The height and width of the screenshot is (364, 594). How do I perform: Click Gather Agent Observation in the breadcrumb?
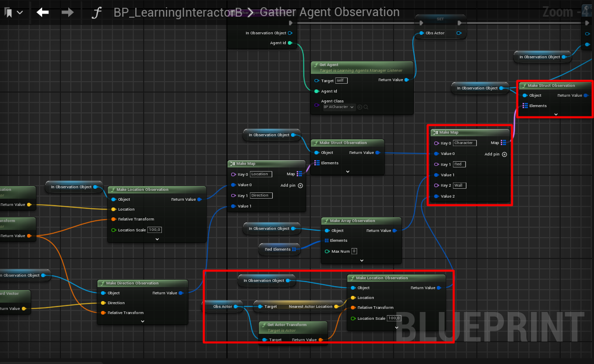(x=330, y=12)
